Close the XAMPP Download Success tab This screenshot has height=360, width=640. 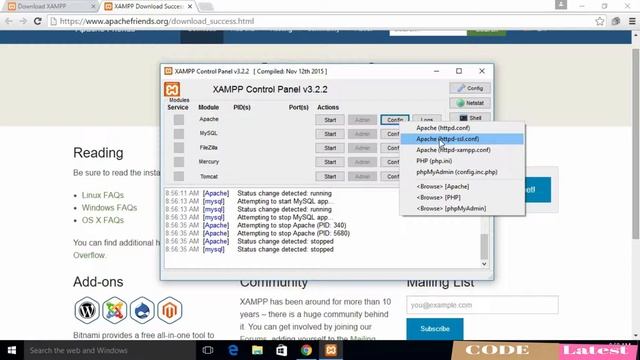190,7
